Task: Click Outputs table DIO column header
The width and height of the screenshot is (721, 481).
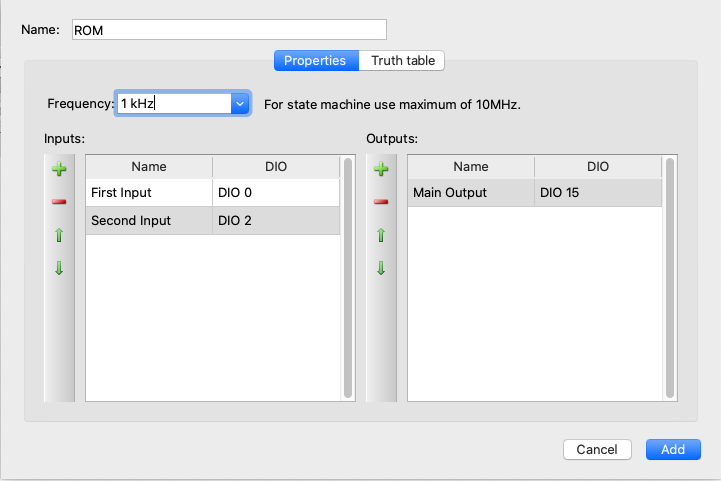Action: (x=598, y=166)
